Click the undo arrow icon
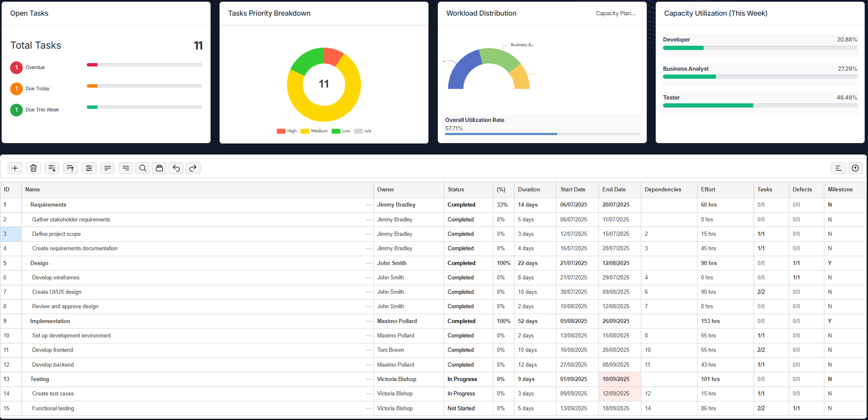This screenshot has width=868, height=420. click(176, 168)
